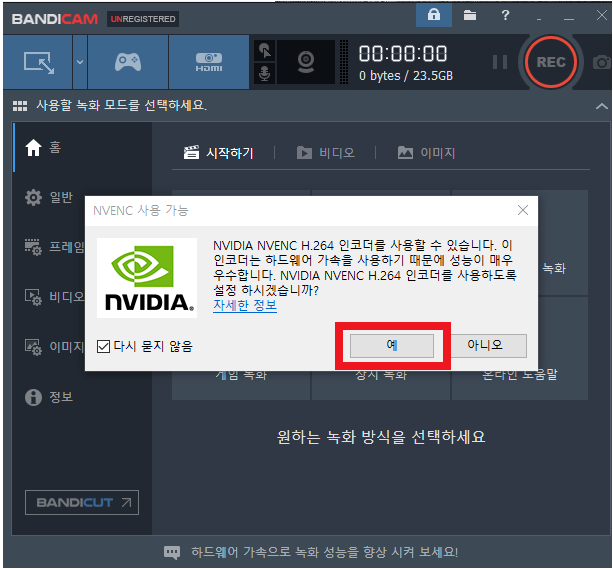Open 프레임 sidebar section
This screenshot has height=569, width=613.
pyautogui.click(x=54, y=247)
